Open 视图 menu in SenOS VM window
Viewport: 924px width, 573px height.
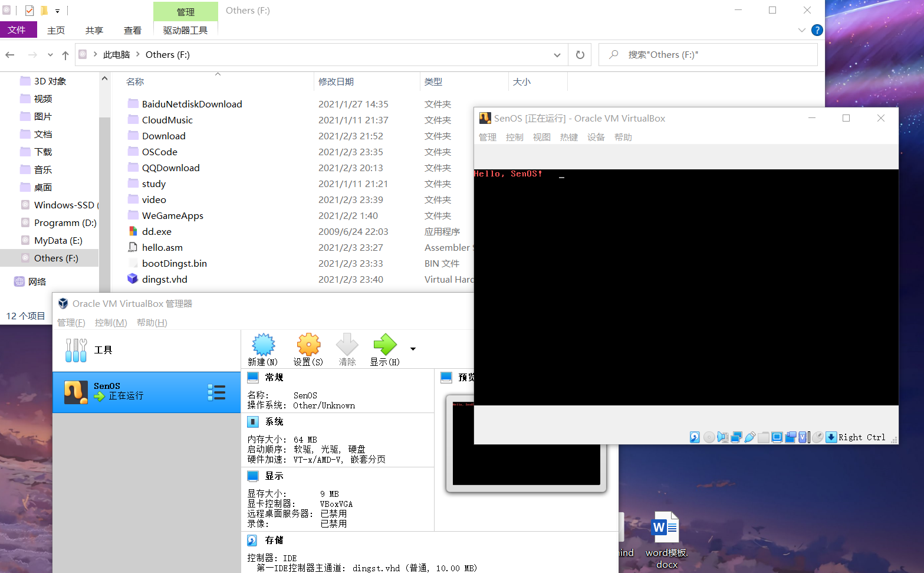[542, 137]
